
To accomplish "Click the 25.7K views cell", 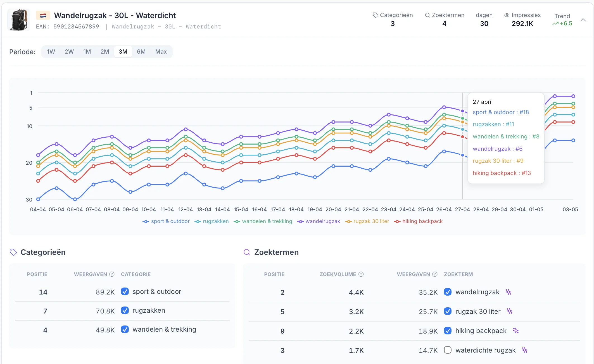I will [428, 312].
